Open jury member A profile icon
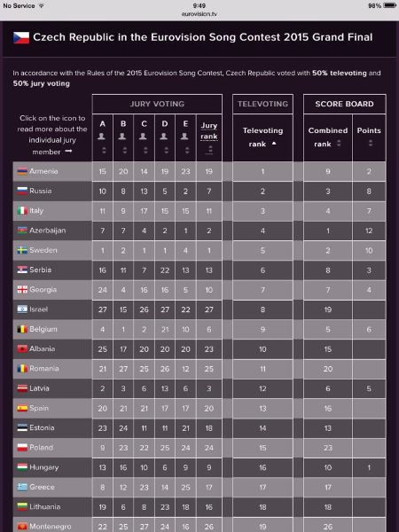Viewport: 399px width, 532px height. (101, 137)
